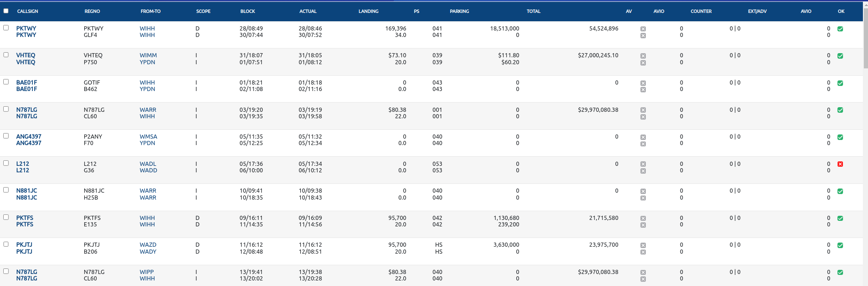The image size is (868, 286).
Task: Click the lower gray AV X icon for PKTFS
Action: (x=643, y=225)
